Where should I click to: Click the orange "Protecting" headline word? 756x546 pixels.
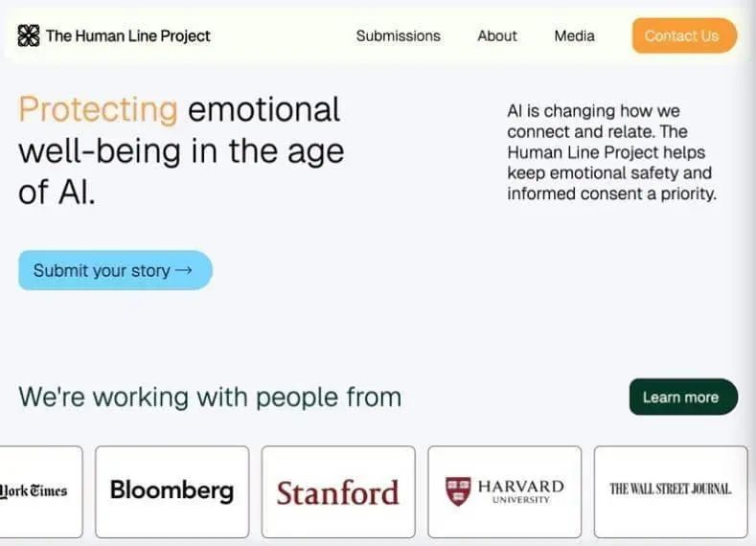pos(98,110)
